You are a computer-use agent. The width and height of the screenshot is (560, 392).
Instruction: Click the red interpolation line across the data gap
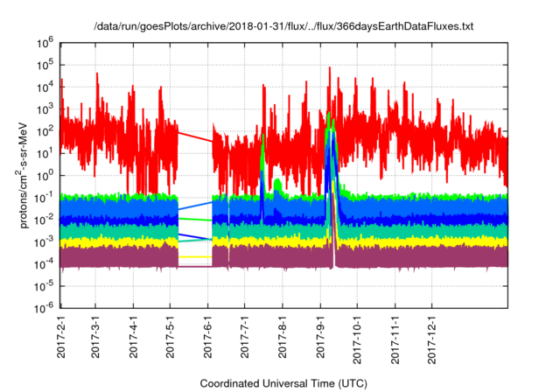pos(195,137)
